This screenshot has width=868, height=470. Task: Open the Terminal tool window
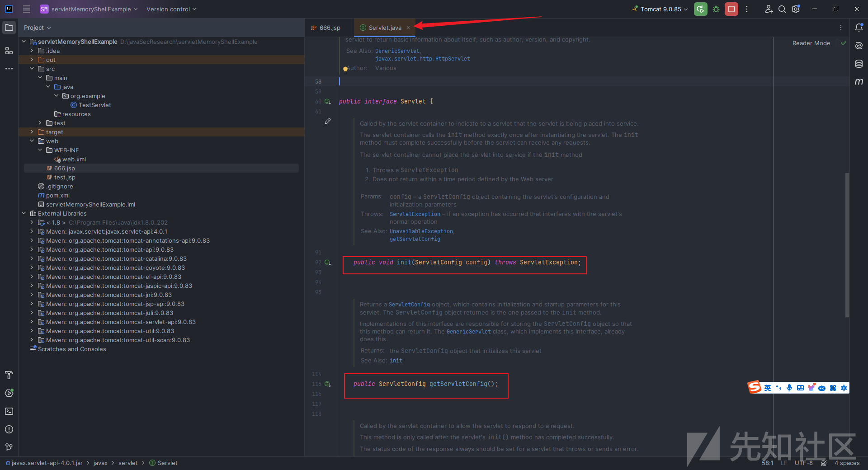click(x=9, y=411)
